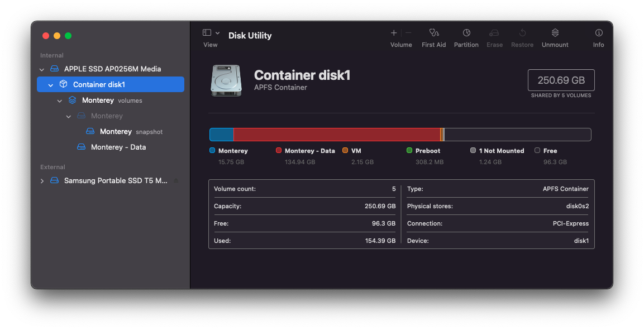Click the orange VM legend swatch

[x=345, y=151]
